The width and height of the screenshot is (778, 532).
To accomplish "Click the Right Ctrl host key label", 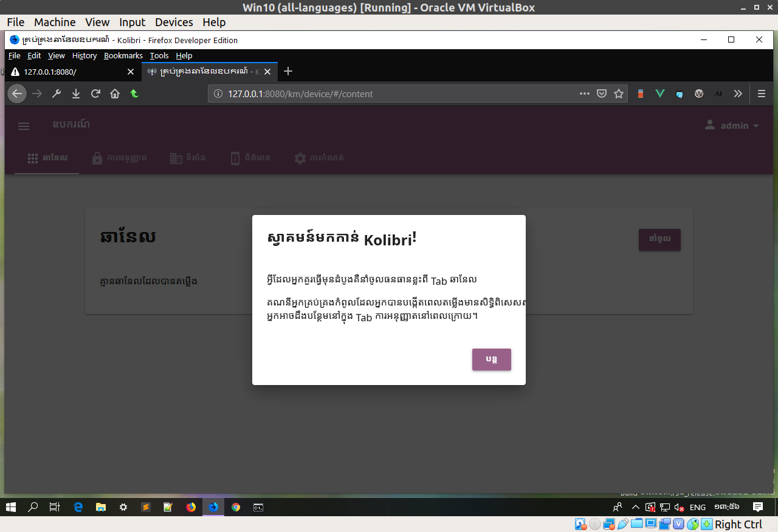I will click(x=738, y=524).
